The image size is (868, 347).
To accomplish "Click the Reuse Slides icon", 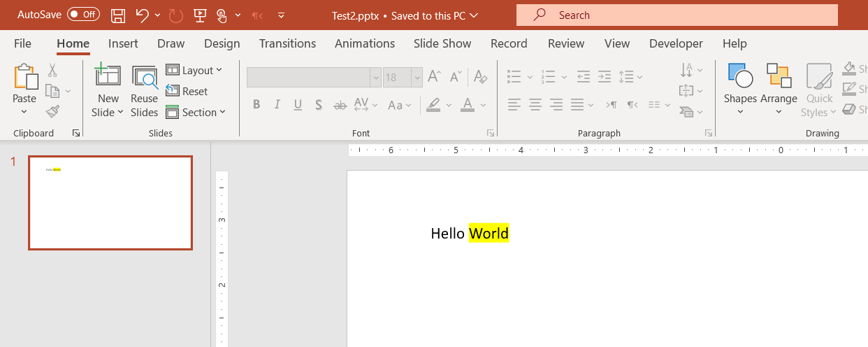I will 145,92.
